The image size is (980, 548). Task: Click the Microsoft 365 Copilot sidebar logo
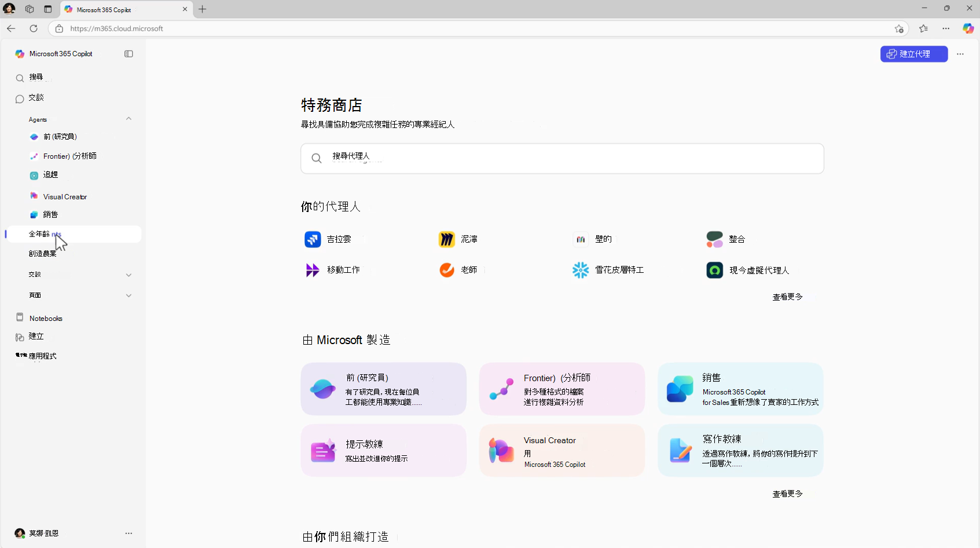[x=20, y=54]
